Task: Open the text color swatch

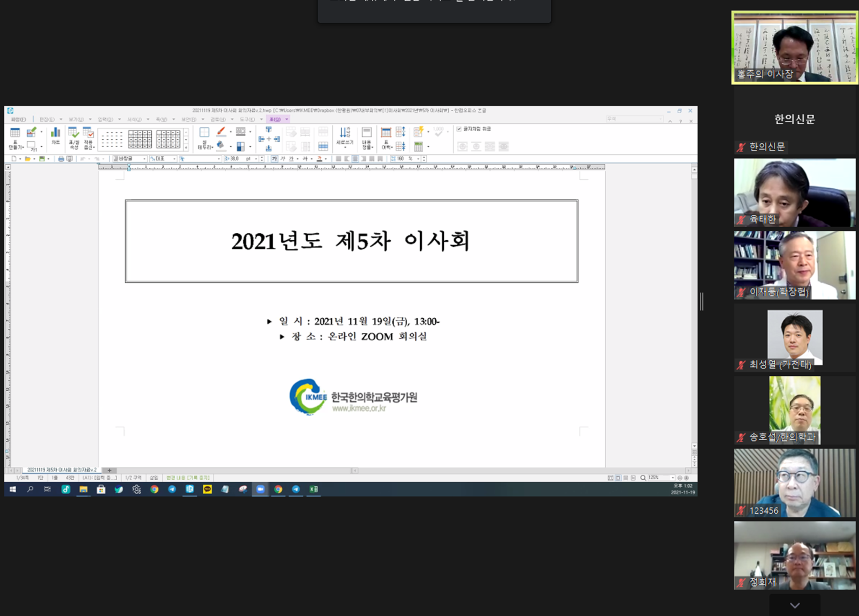Action: point(320,159)
